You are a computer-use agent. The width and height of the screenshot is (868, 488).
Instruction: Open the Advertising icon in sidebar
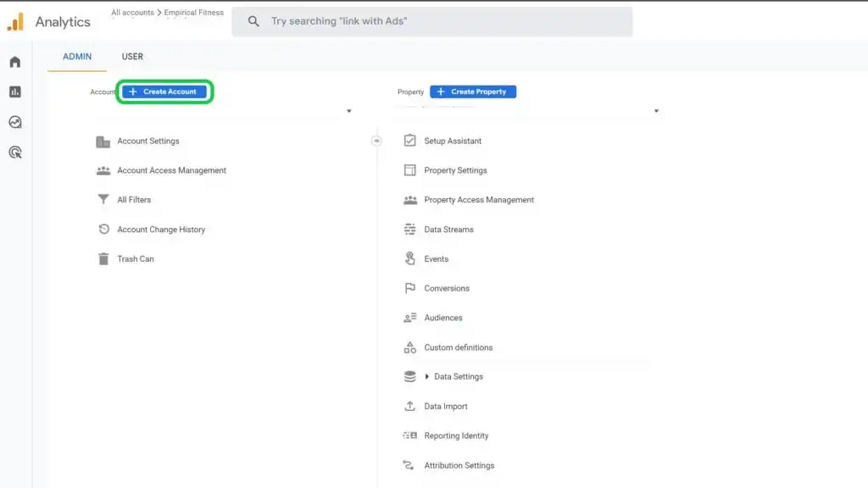coord(14,152)
